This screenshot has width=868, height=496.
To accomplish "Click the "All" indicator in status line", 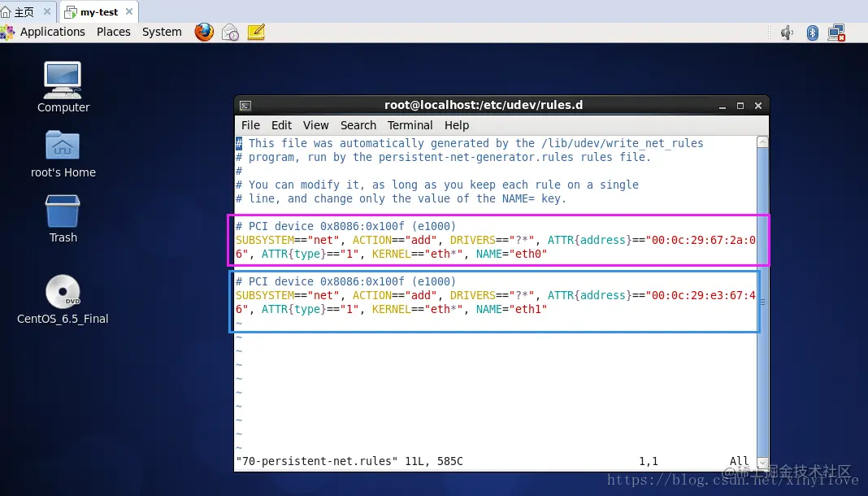I will pyautogui.click(x=739, y=461).
